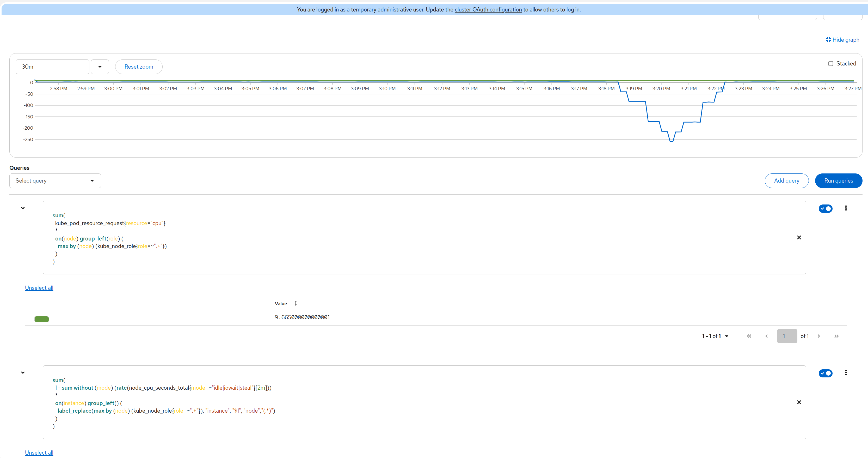Open the 30m time range dropdown

(x=100, y=67)
